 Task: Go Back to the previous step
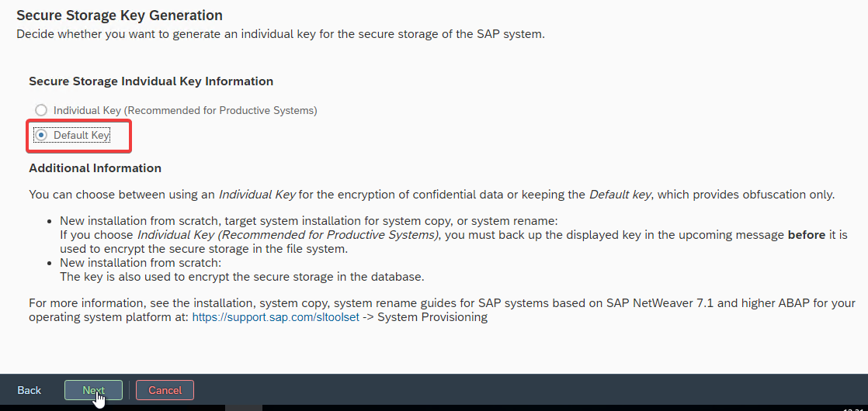pos(30,390)
